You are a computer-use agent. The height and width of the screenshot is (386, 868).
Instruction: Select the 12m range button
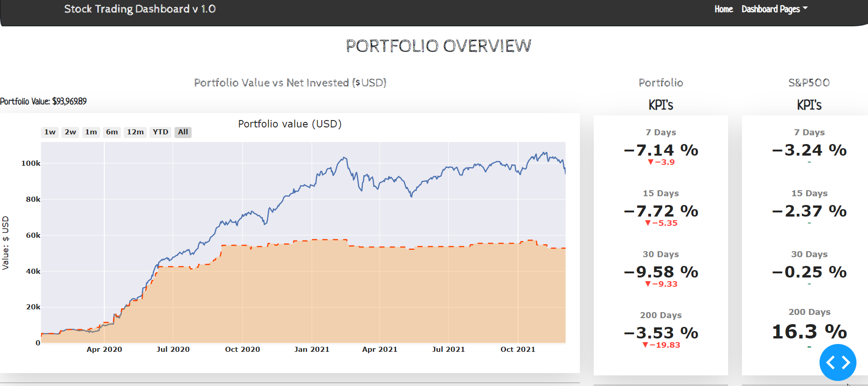click(135, 132)
